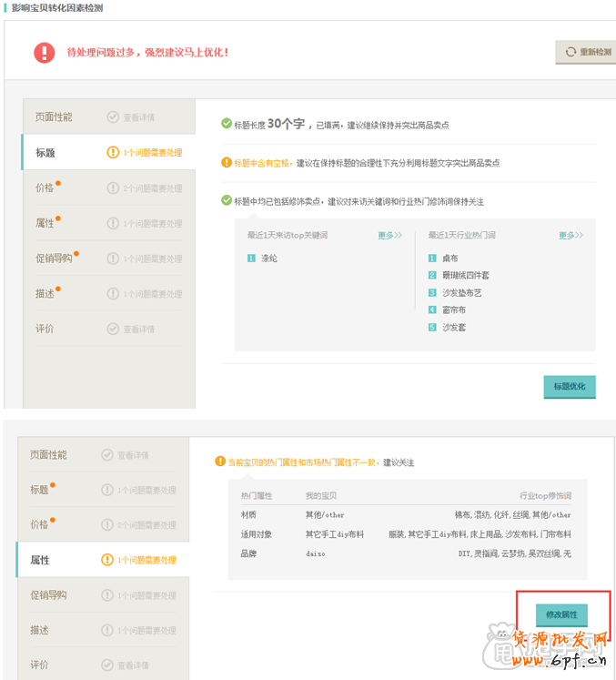The width and height of the screenshot is (616, 680).
Task: Click the 磨绒四件套 hot keyword
Action: point(465,275)
